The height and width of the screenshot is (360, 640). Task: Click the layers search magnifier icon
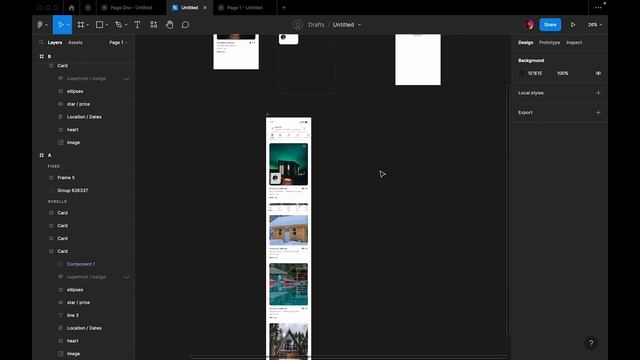(41, 42)
